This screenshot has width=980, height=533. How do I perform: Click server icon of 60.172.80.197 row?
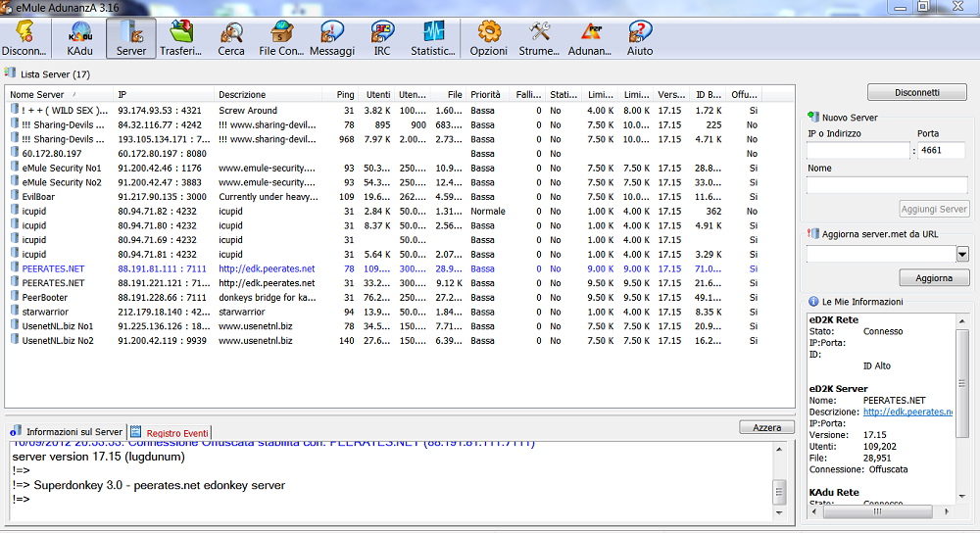[15, 153]
